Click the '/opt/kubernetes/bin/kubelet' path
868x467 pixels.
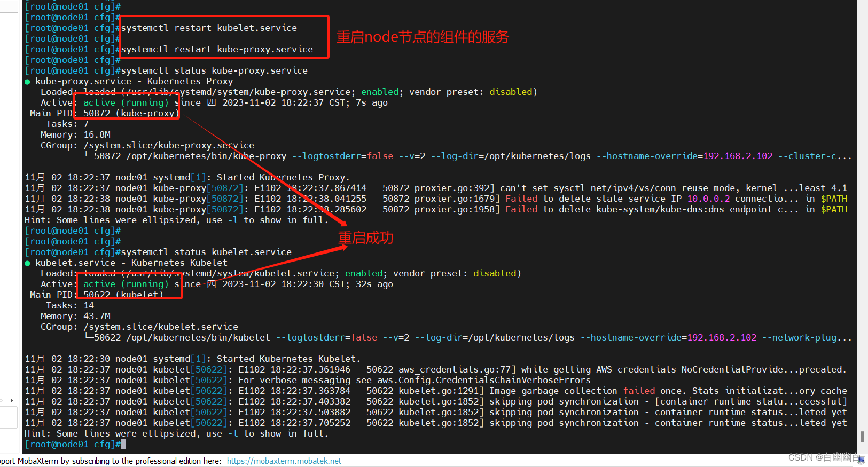[198, 337]
